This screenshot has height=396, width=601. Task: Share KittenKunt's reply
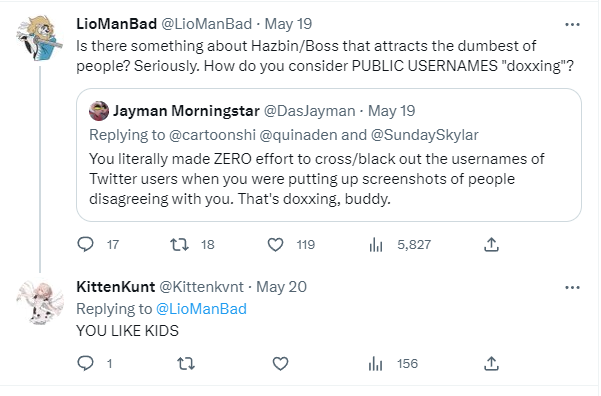(491, 363)
